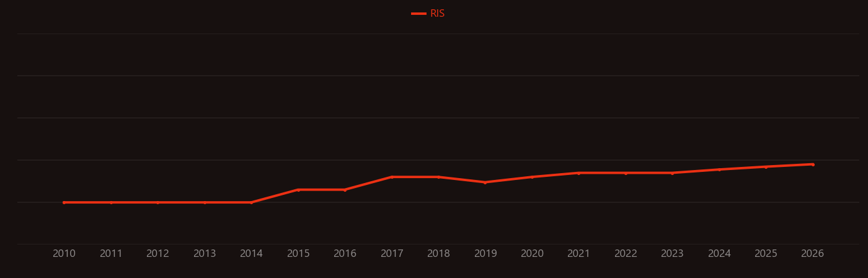Click the 2015 data point on RIS line

[x=298, y=190]
